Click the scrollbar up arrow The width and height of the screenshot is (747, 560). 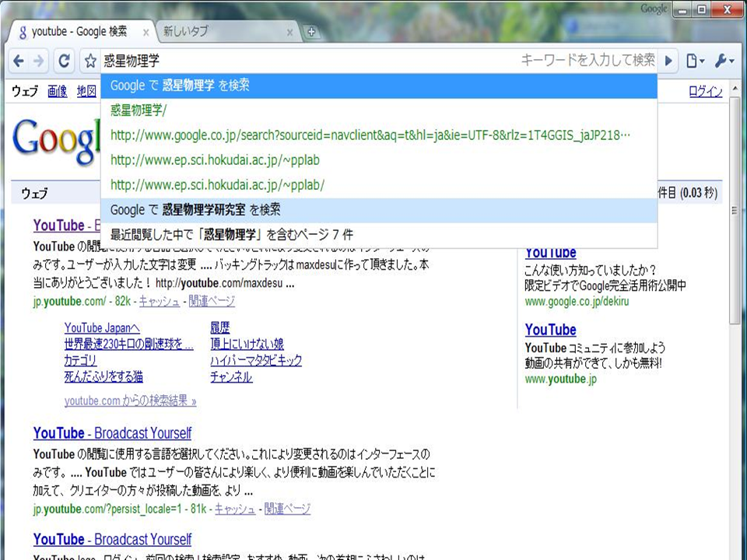tap(734, 89)
